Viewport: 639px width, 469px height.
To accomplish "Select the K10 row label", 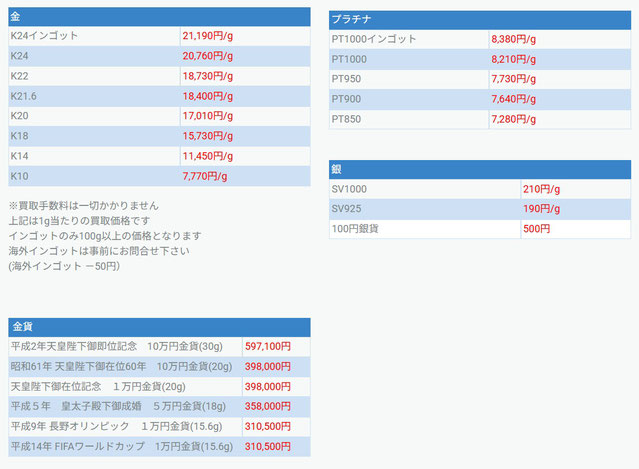I will (19, 176).
